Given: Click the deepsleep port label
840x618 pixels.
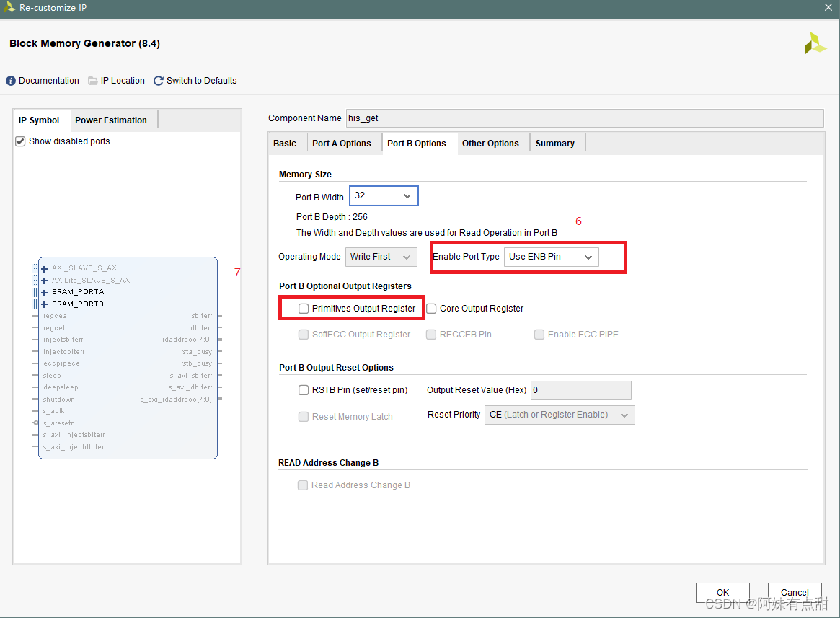Looking at the screenshot, I should 61,387.
